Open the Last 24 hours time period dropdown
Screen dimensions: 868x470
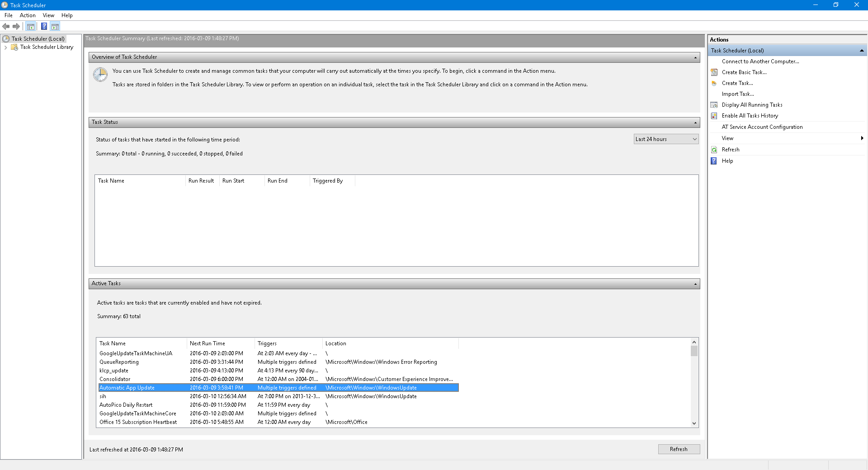coord(666,139)
